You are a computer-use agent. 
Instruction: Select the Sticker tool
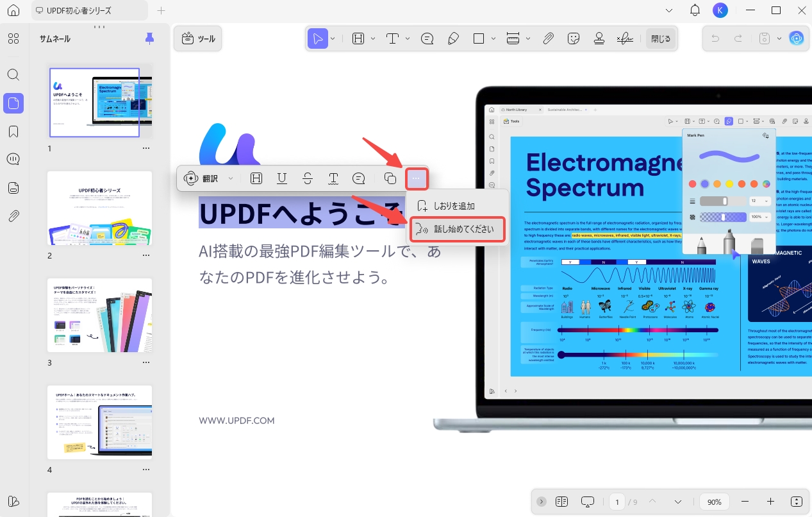click(573, 38)
